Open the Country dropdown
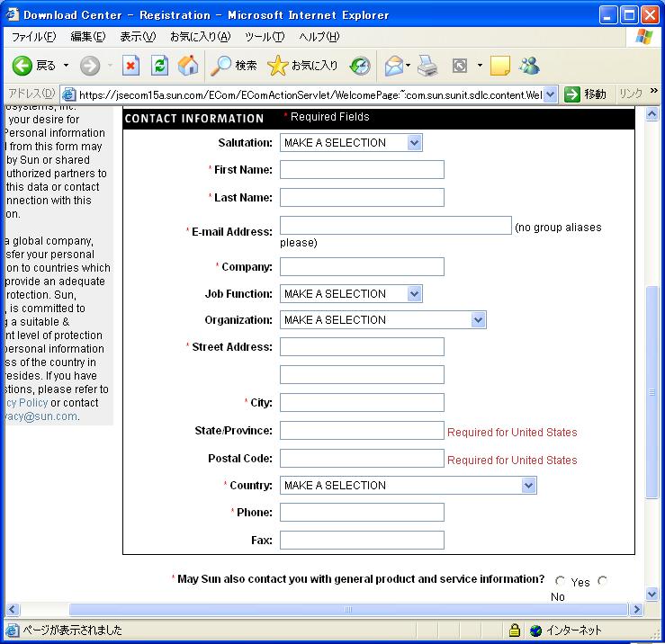This screenshot has width=665, height=644. (408, 485)
